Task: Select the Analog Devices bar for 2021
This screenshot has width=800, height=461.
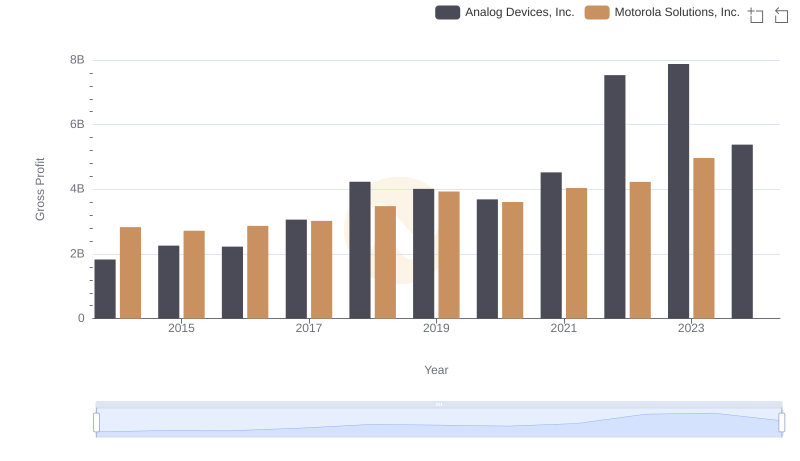Action: pos(551,245)
